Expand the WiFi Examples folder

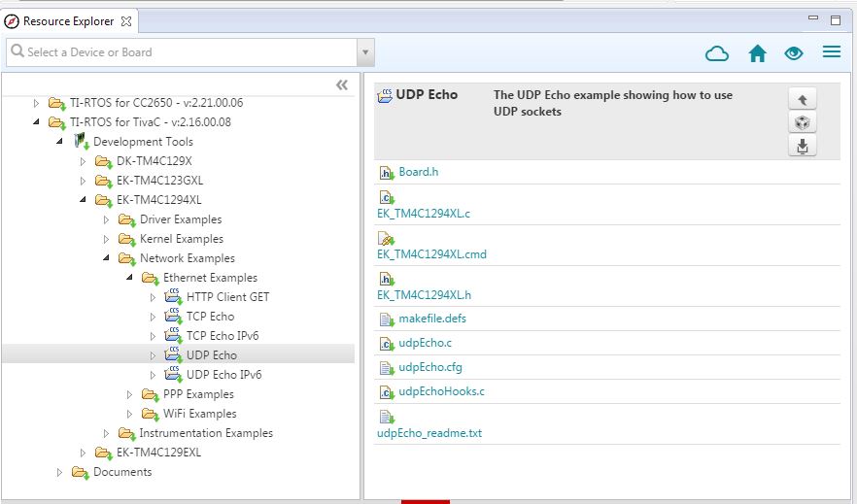(x=129, y=414)
